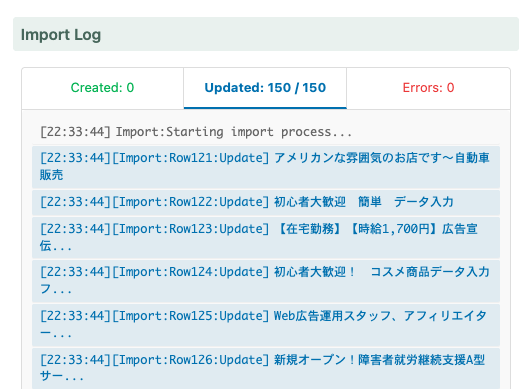The width and height of the screenshot is (531, 389).
Task: Click the Import Log header
Action: 266,34
